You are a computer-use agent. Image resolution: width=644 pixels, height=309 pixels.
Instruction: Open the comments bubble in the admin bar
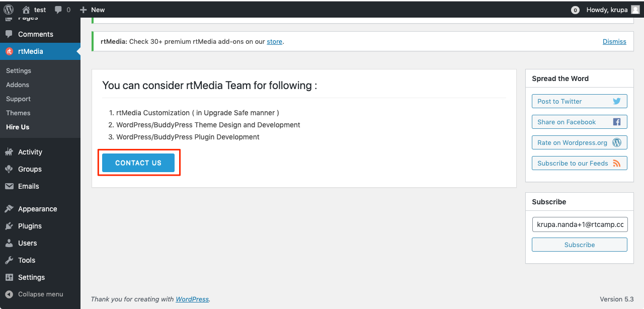(x=60, y=9)
